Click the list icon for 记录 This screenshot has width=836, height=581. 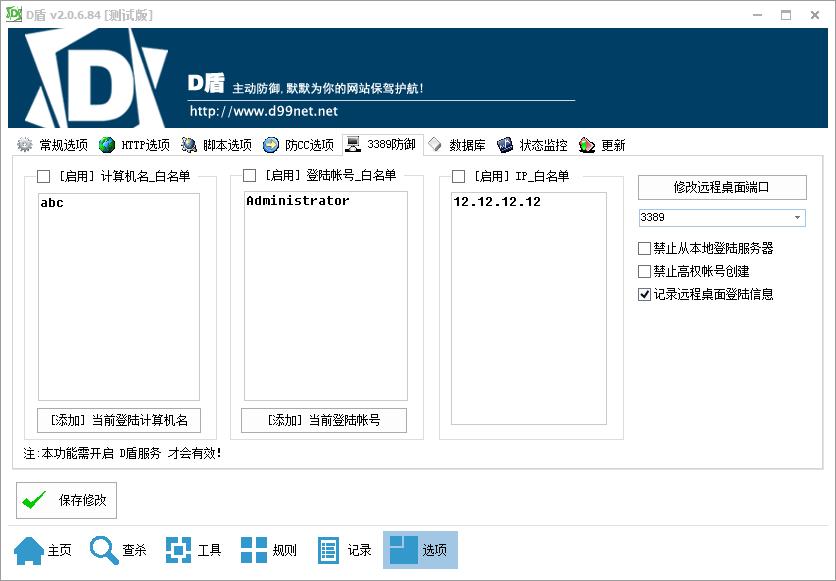coord(328,550)
